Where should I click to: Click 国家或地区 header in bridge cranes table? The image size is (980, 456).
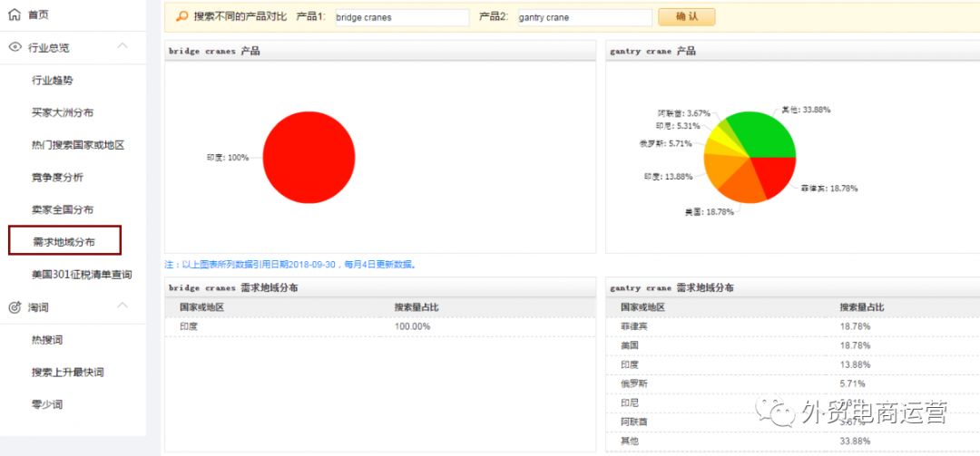coord(202,307)
